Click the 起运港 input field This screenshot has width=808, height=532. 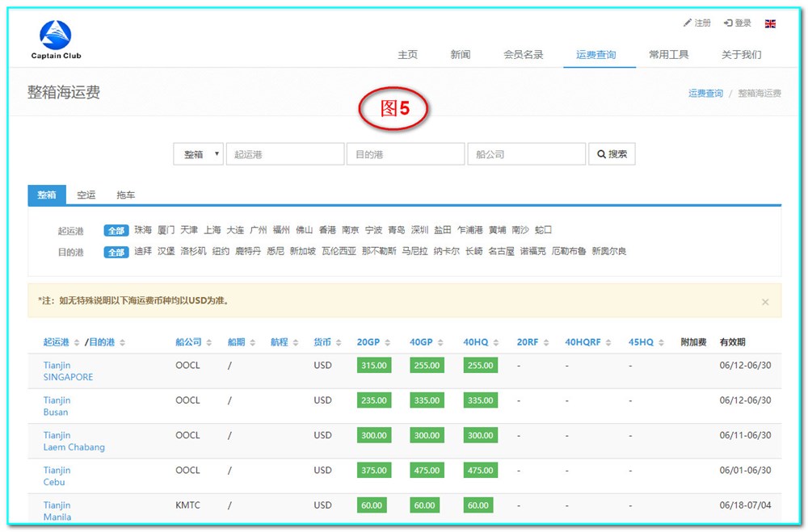click(x=284, y=154)
